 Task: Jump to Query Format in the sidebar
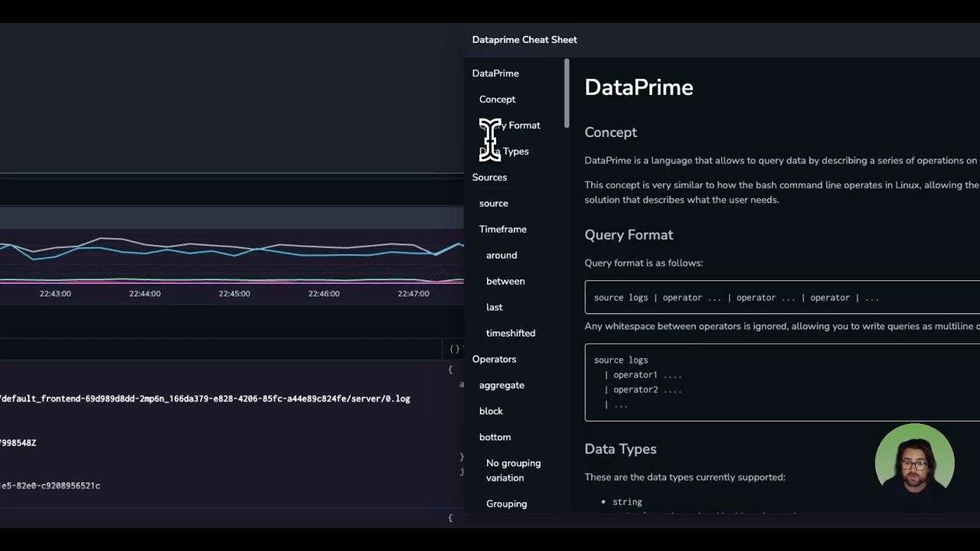tap(510, 126)
